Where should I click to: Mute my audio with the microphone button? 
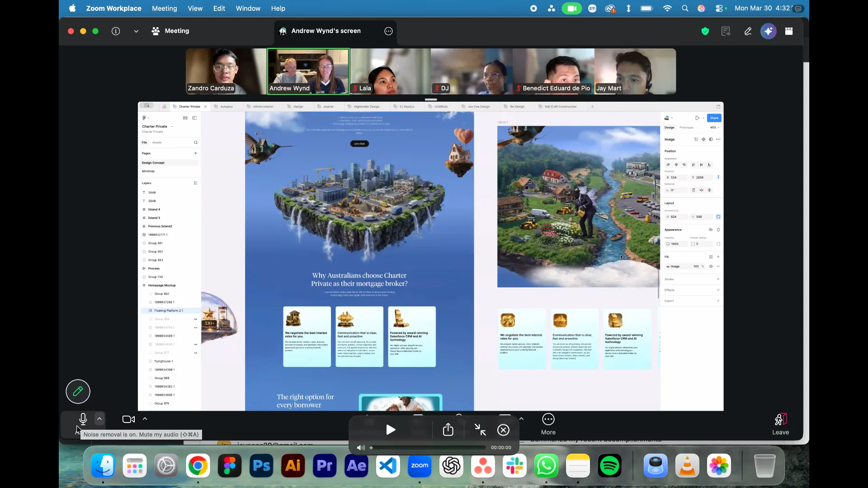[83, 419]
